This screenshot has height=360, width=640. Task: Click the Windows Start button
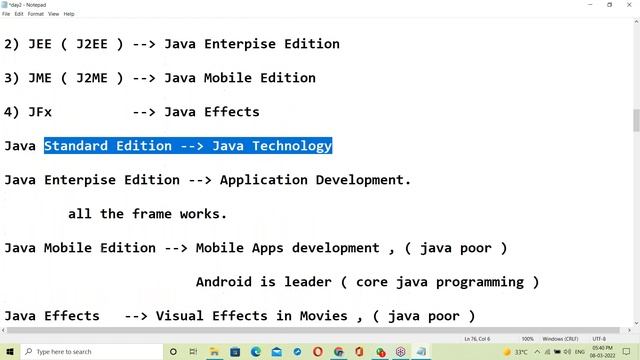(x=10, y=351)
